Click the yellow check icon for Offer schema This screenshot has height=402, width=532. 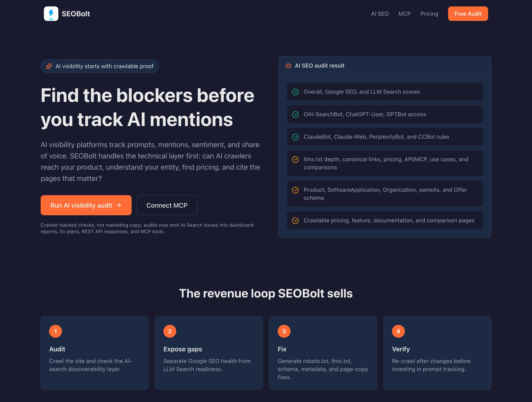pos(295,190)
